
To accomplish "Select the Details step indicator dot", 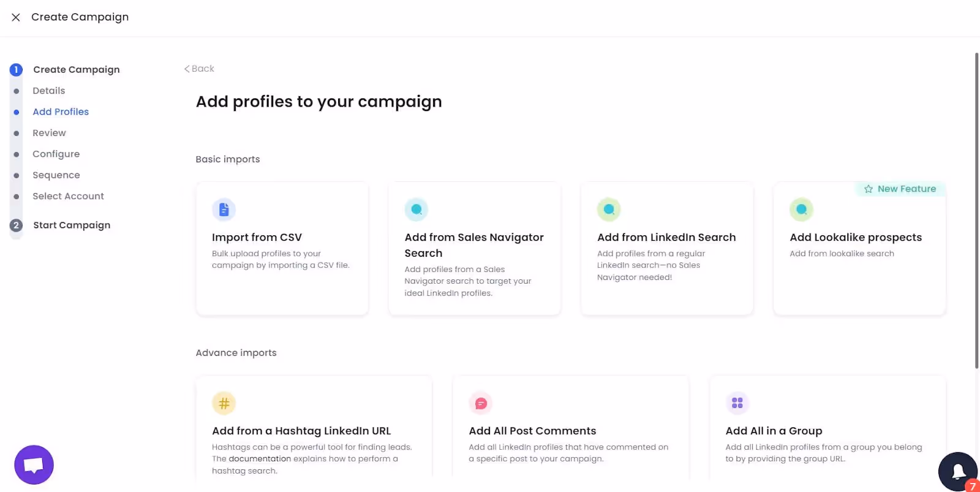I will [x=16, y=91].
